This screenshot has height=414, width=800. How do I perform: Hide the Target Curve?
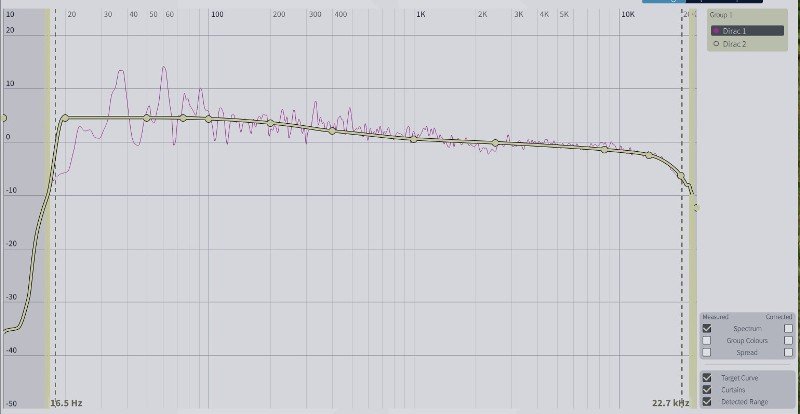[707, 378]
